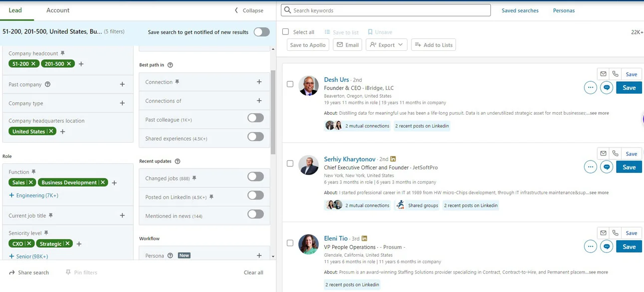Message Serhiy Kharytonov via chat icon
644x292 pixels.
point(607,167)
